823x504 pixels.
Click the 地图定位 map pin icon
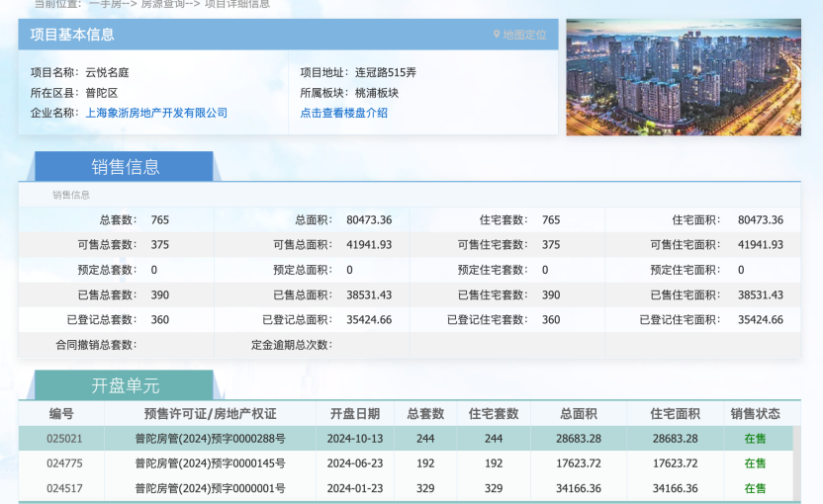point(497,35)
